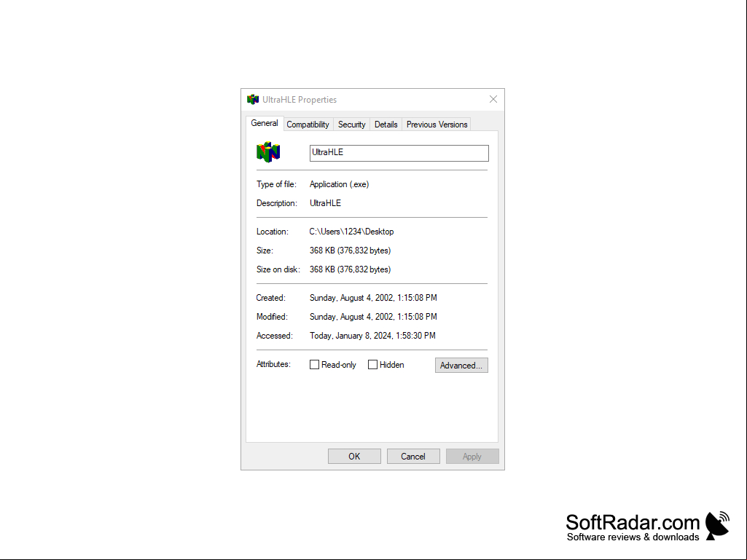Image resolution: width=747 pixels, height=560 pixels.
Task: Close the UltraHLE Properties dialog
Action: 493,99
